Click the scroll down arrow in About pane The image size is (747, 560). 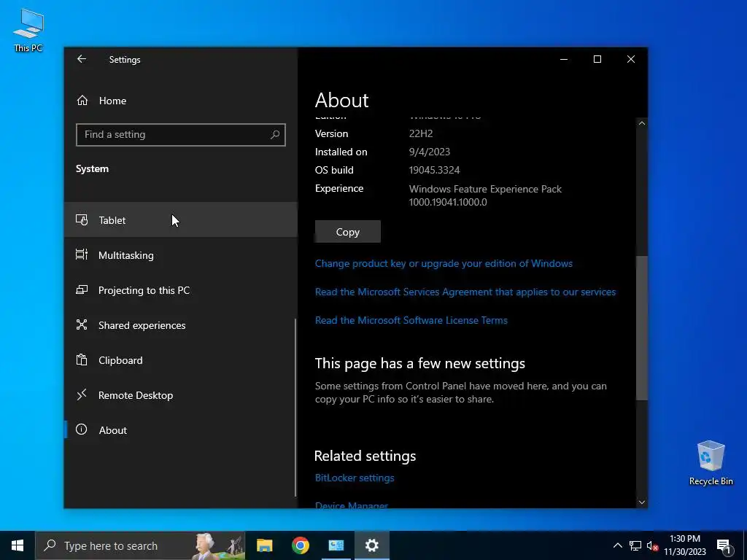point(642,502)
